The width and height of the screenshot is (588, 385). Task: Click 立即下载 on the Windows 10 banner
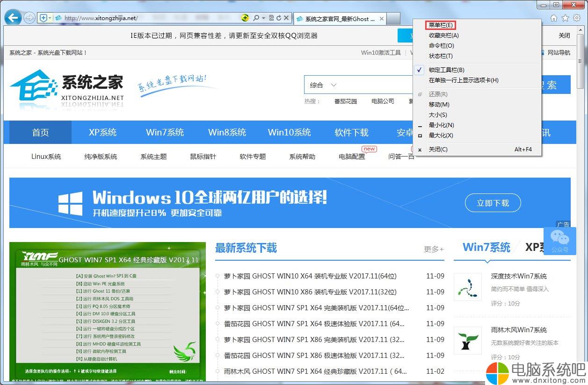coord(493,203)
